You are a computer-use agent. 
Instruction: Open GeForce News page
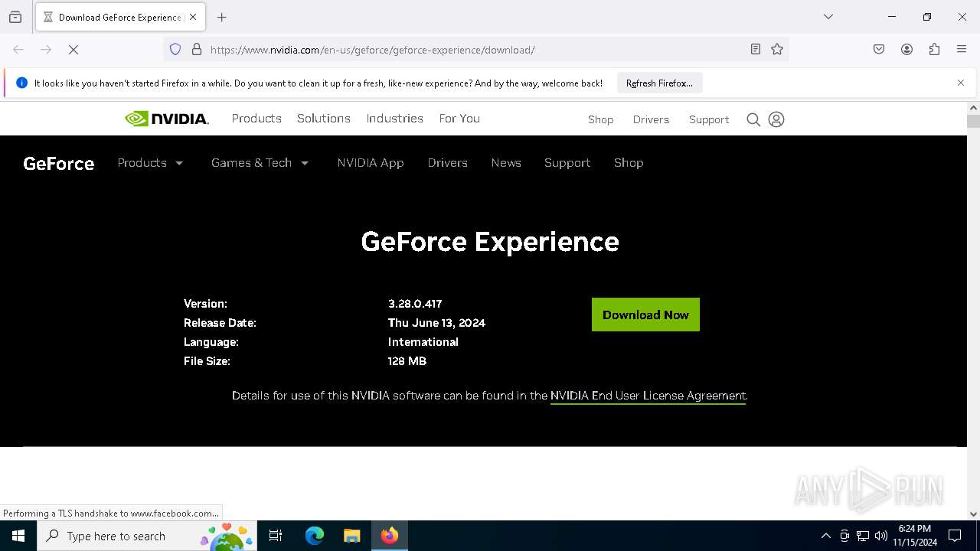pyautogui.click(x=506, y=163)
